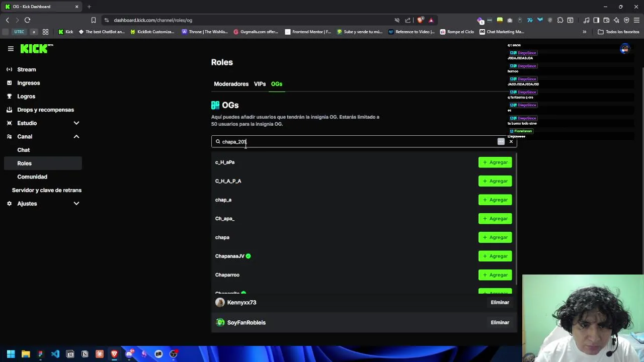Open Windows Start menu
The width and height of the screenshot is (644, 362).
[11, 354]
